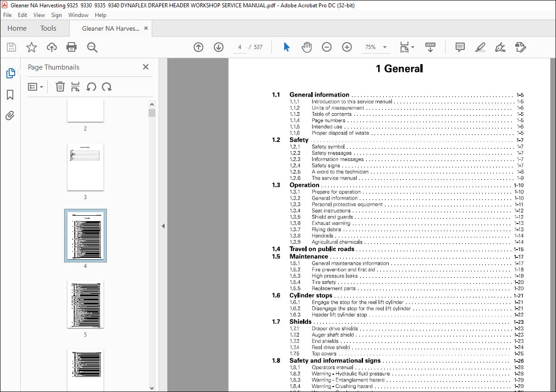
Task: Click the '1 General' page heading
Action: [399, 69]
